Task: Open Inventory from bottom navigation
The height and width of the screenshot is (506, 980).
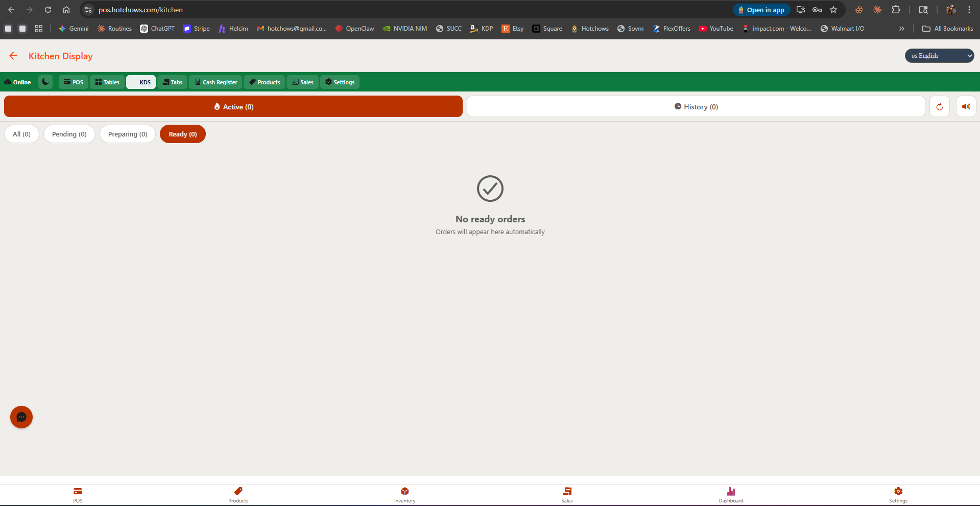Action: [x=405, y=495]
